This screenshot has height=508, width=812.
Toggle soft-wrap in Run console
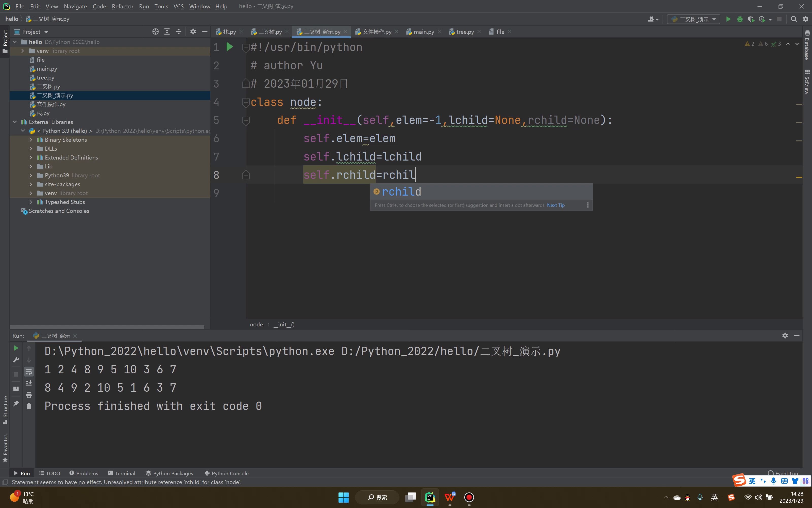[29, 372]
